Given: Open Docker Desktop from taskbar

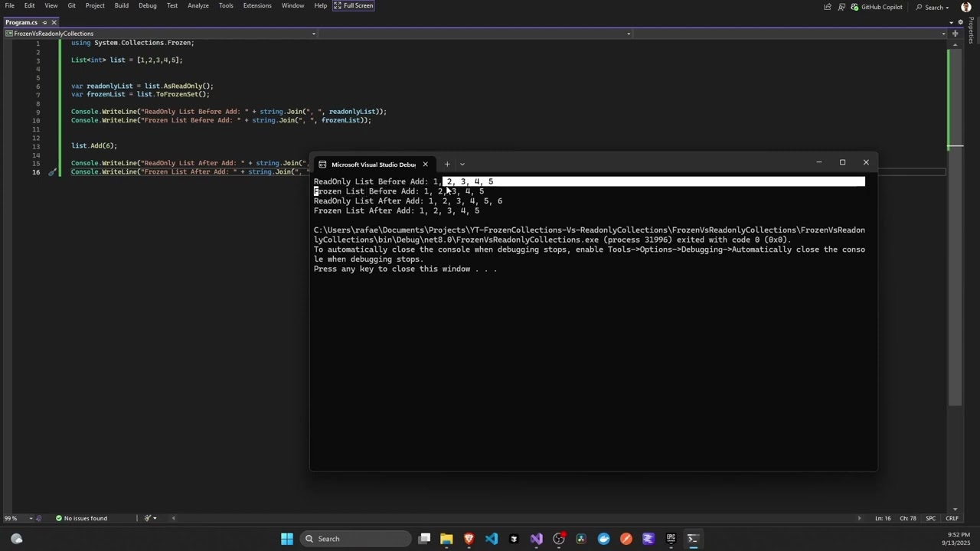Looking at the screenshot, I should [603, 539].
